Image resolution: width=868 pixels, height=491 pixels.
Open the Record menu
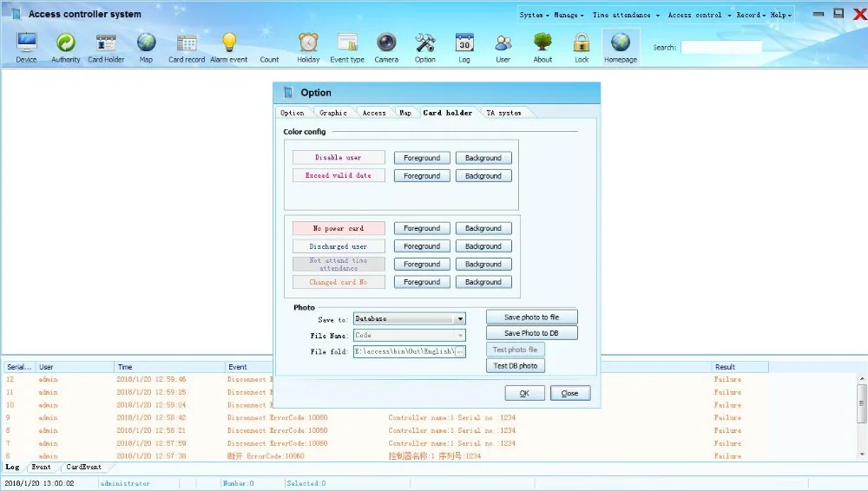751,15
